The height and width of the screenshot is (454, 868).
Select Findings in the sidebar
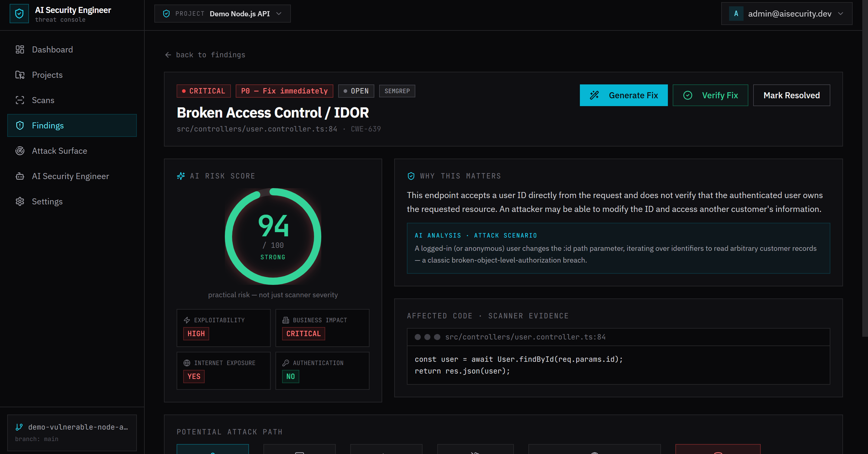point(72,125)
